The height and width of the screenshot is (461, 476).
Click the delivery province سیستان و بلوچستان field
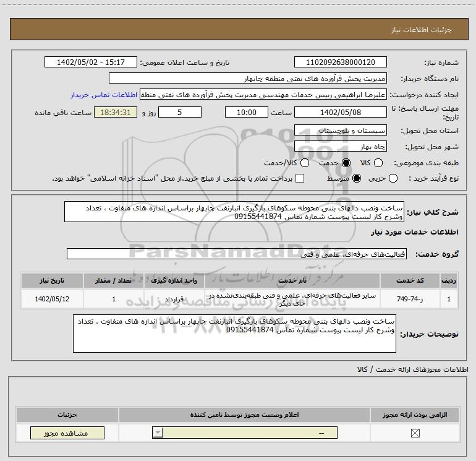click(x=340, y=131)
